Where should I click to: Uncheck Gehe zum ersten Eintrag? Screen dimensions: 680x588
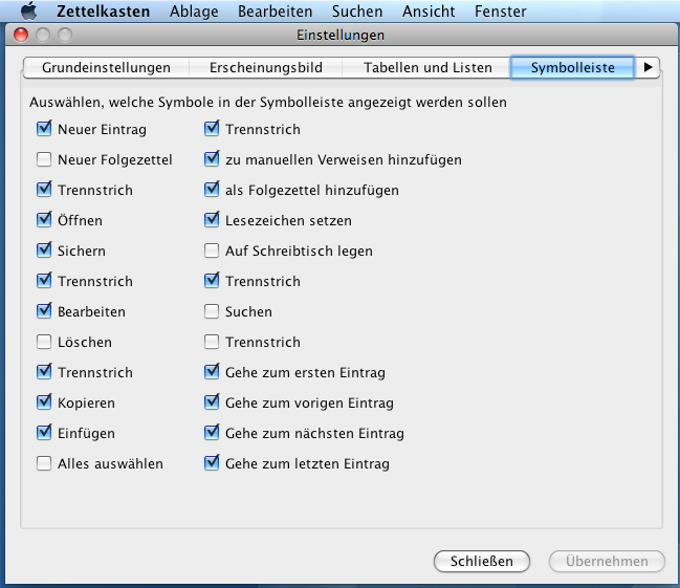[x=211, y=372]
